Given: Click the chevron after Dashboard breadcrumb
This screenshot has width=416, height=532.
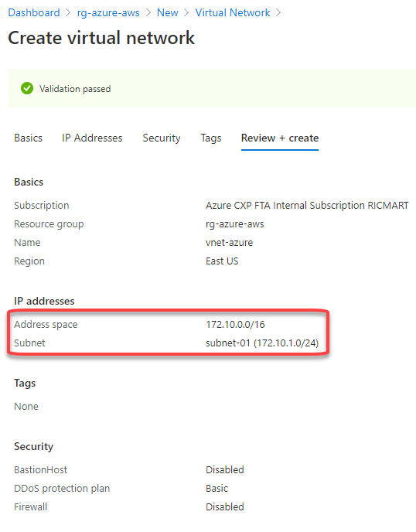Looking at the screenshot, I should (x=68, y=13).
